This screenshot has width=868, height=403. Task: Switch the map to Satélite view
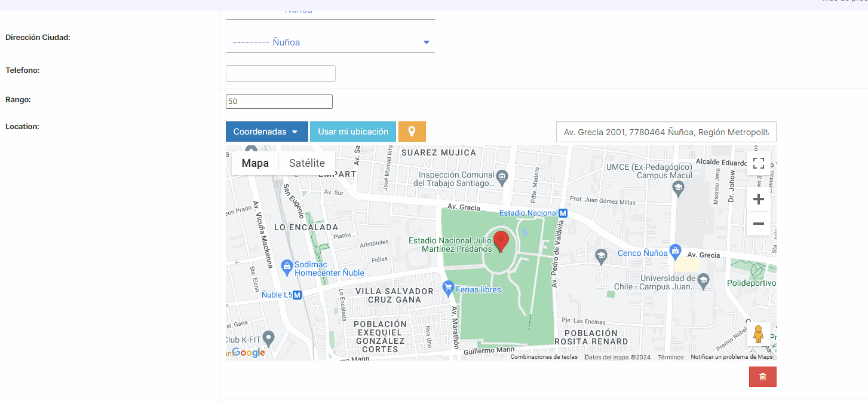(x=307, y=163)
